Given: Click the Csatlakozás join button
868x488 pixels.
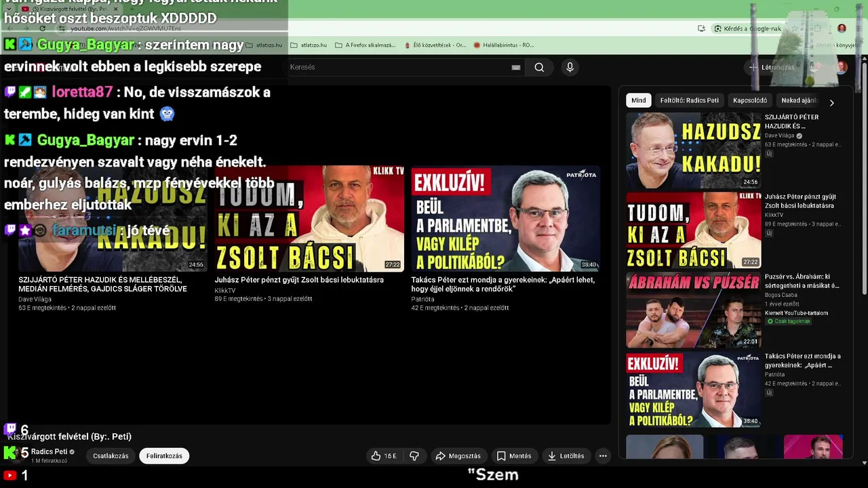Looking at the screenshot, I should coord(111,456).
